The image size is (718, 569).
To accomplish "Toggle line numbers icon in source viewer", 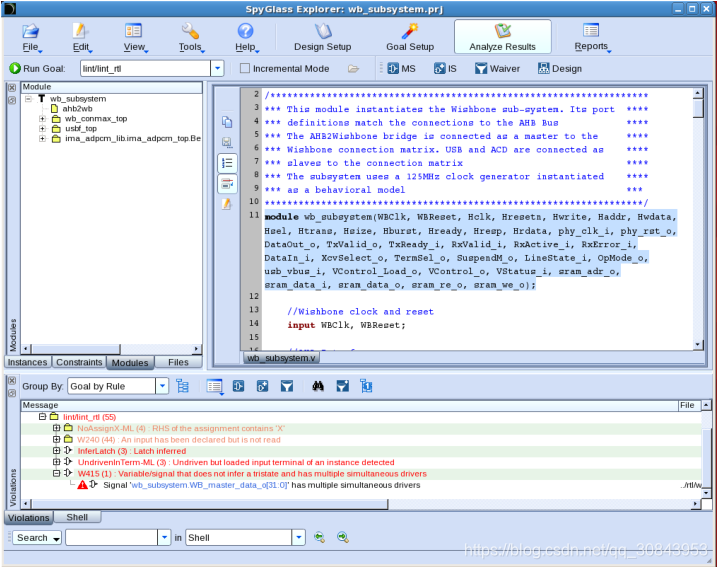I will click(x=227, y=163).
